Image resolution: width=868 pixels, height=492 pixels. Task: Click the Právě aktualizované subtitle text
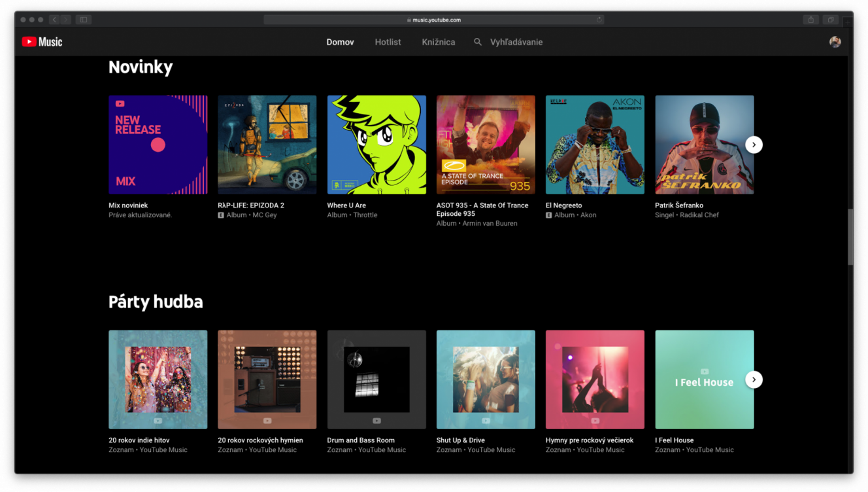coord(140,215)
